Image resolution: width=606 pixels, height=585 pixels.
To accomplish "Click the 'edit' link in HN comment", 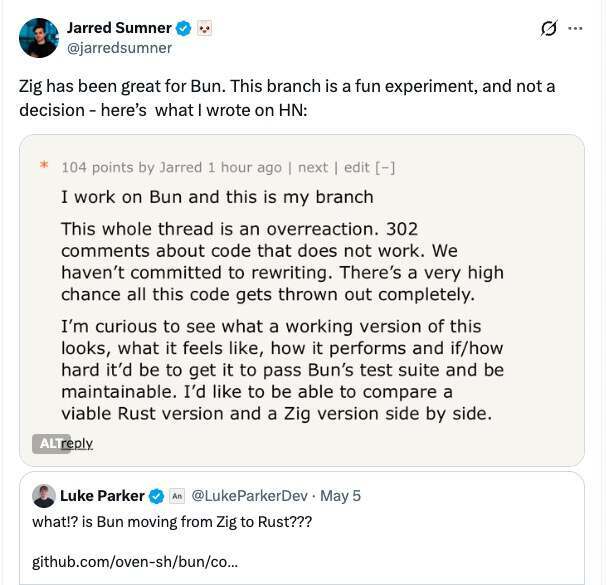I will click(357, 167).
